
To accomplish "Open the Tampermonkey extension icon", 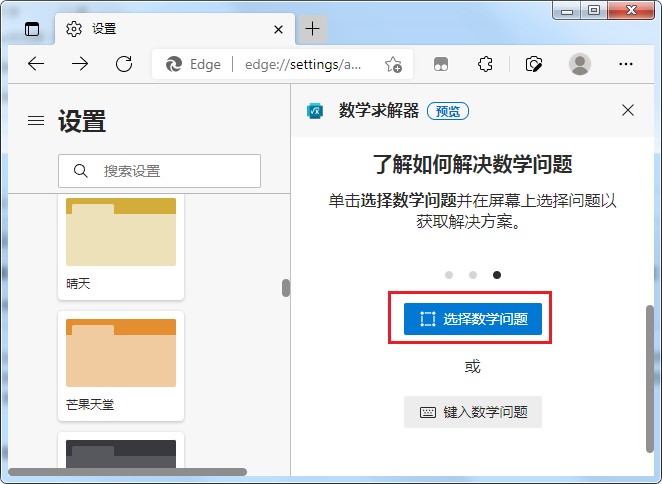I will click(441, 64).
